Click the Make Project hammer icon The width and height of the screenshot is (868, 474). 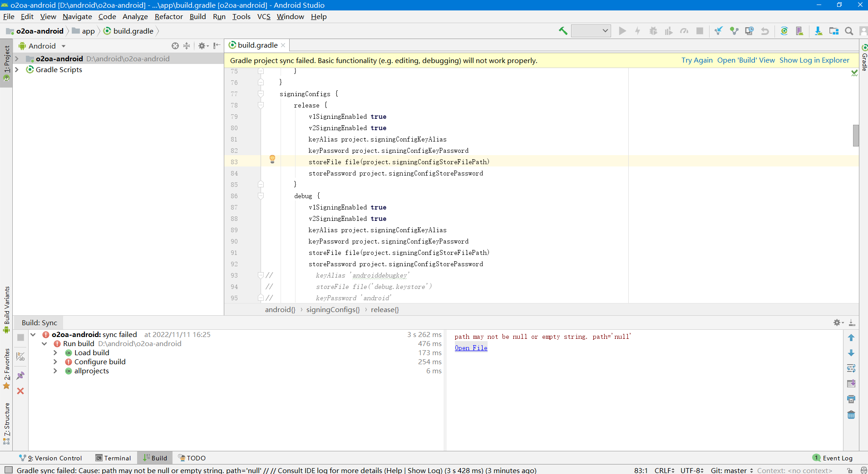click(x=563, y=31)
